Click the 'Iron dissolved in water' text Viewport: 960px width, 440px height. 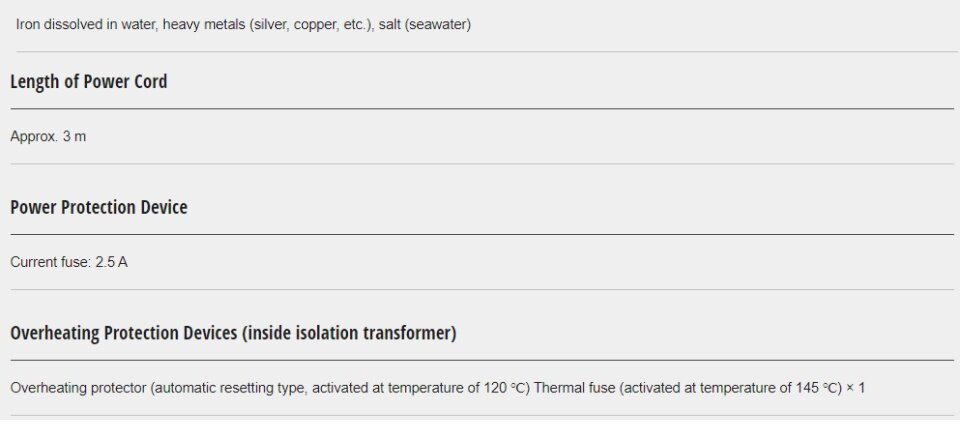(82, 24)
